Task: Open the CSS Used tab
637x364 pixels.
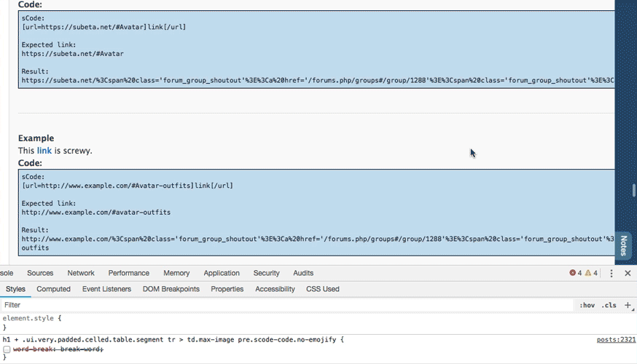Action: pos(322,289)
